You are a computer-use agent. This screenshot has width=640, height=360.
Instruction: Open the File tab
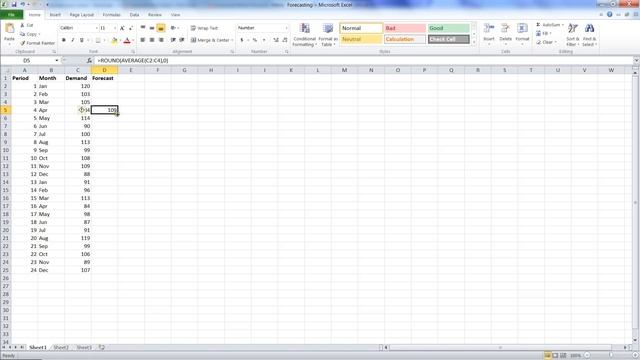coord(11,15)
